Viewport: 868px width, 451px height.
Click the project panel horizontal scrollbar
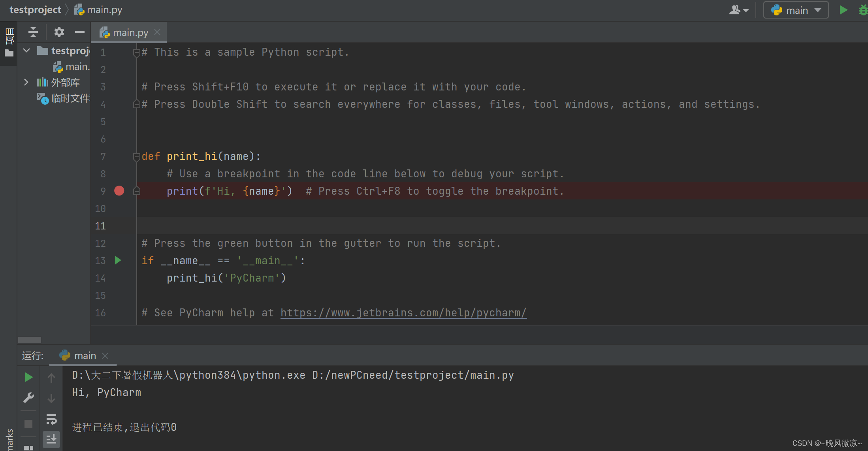(x=30, y=340)
